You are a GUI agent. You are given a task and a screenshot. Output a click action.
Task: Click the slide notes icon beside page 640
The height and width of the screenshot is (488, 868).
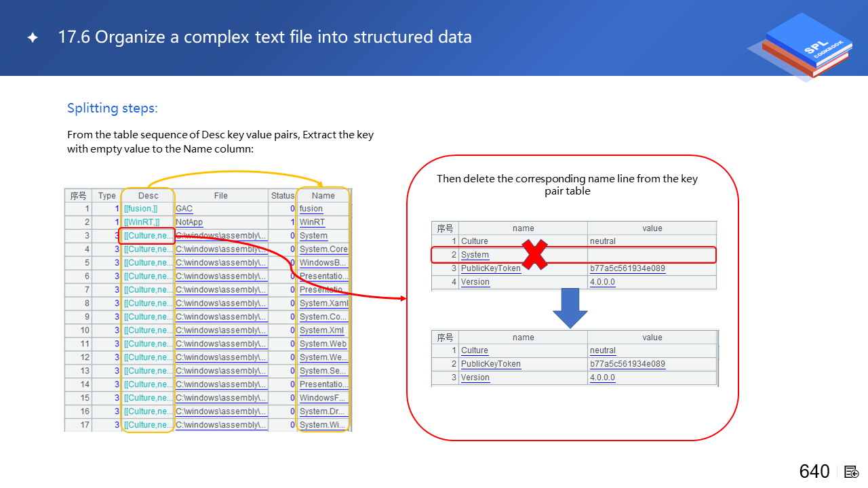(852, 472)
